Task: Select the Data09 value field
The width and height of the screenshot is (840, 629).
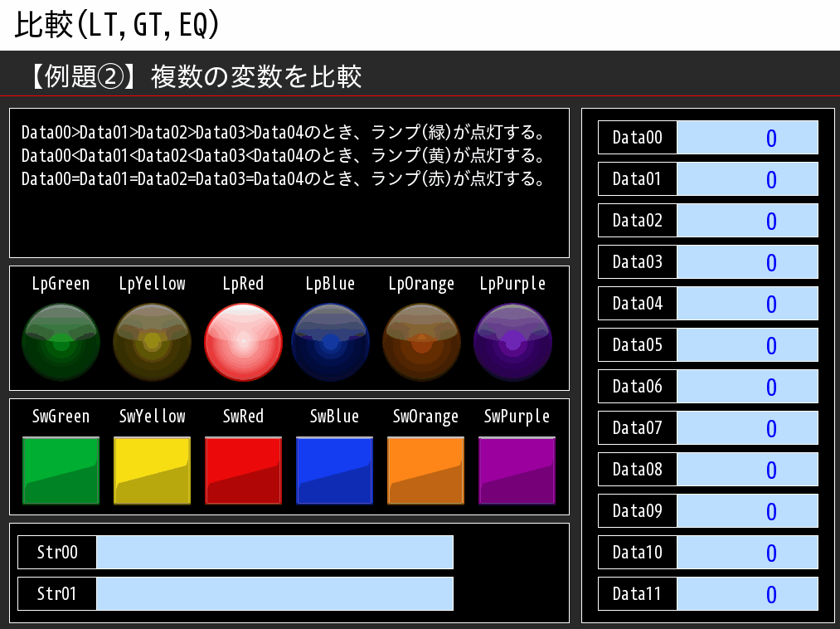Action: point(747,511)
